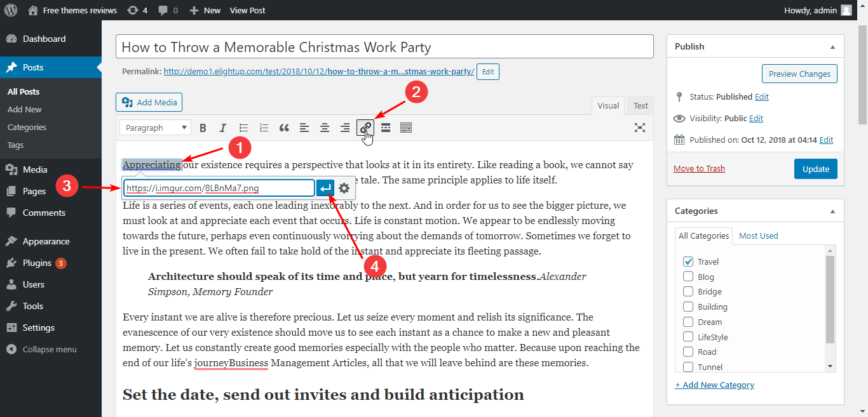Click the post title input field
Image resolution: width=868 pixels, height=417 pixels.
(384, 47)
